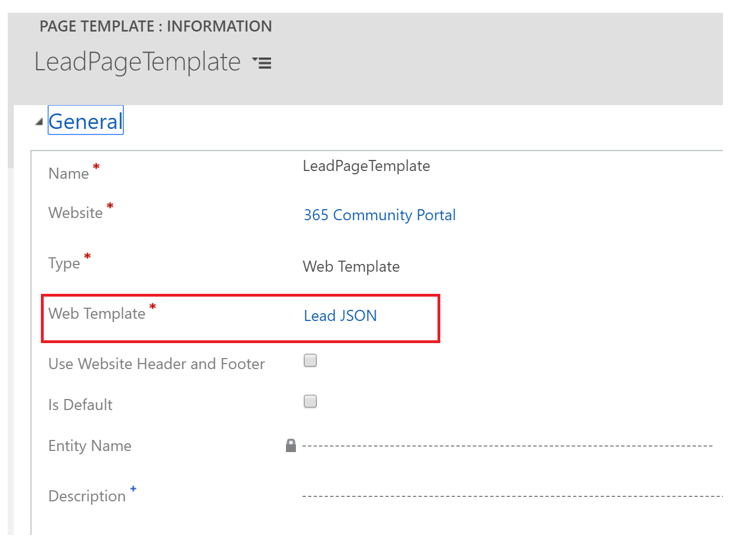Open the record menu beside LeadPageTemplate title

click(x=262, y=63)
